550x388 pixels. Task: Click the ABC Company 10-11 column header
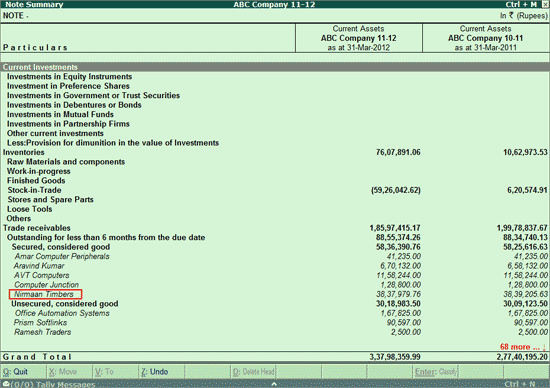click(485, 38)
